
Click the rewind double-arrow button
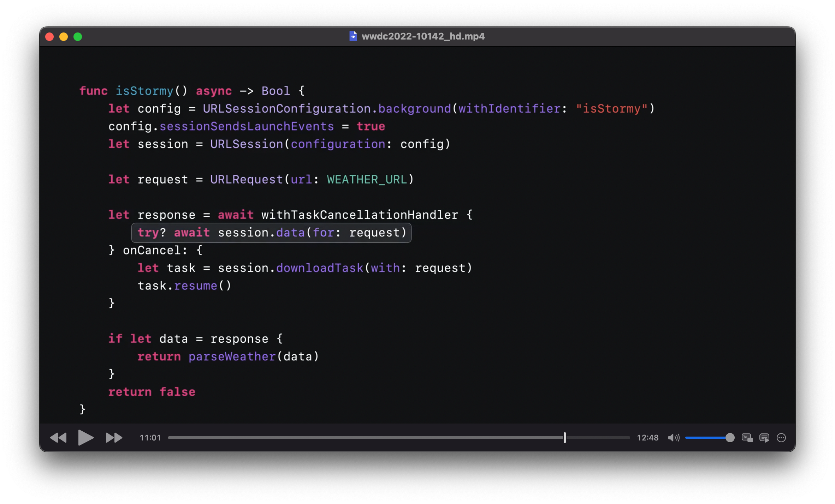pos(58,438)
